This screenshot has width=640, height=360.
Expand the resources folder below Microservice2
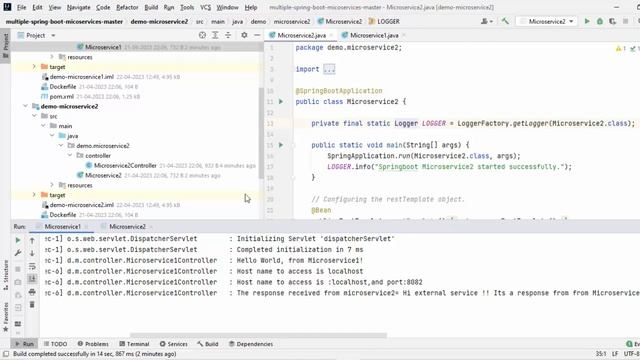[52, 185]
